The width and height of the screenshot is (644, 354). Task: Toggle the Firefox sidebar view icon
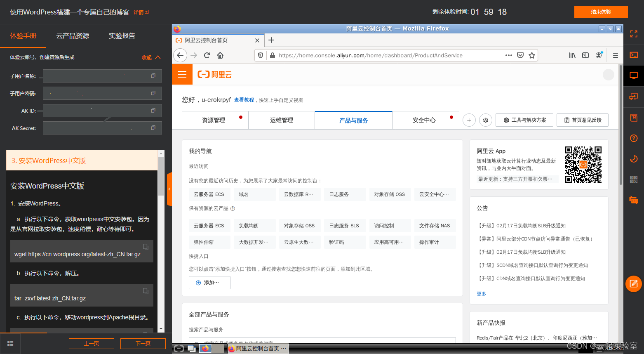click(585, 55)
